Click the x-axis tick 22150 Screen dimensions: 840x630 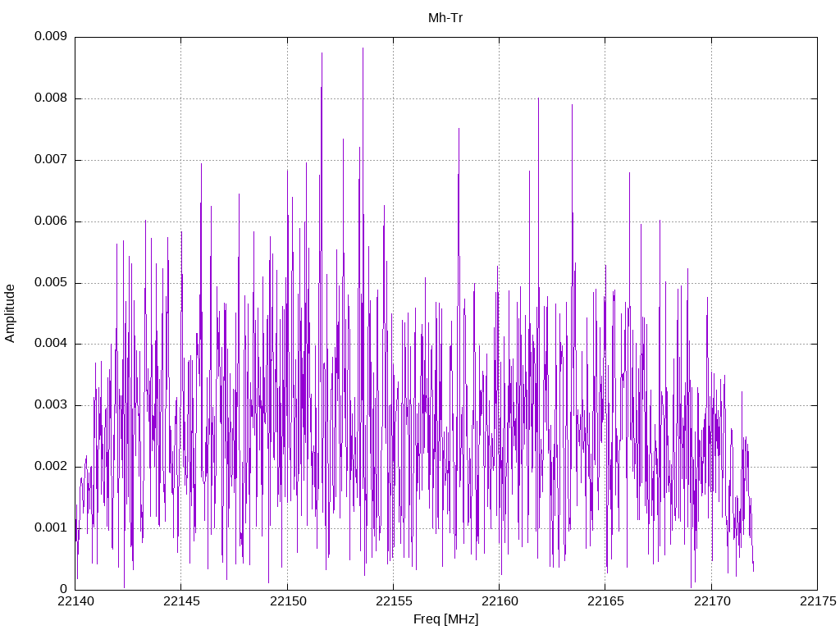click(x=287, y=601)
